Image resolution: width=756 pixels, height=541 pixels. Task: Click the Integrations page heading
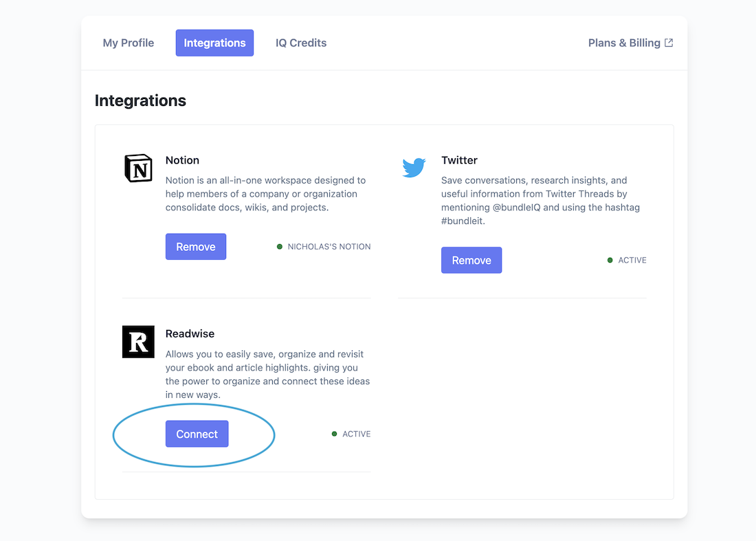(x=140, y=100)
